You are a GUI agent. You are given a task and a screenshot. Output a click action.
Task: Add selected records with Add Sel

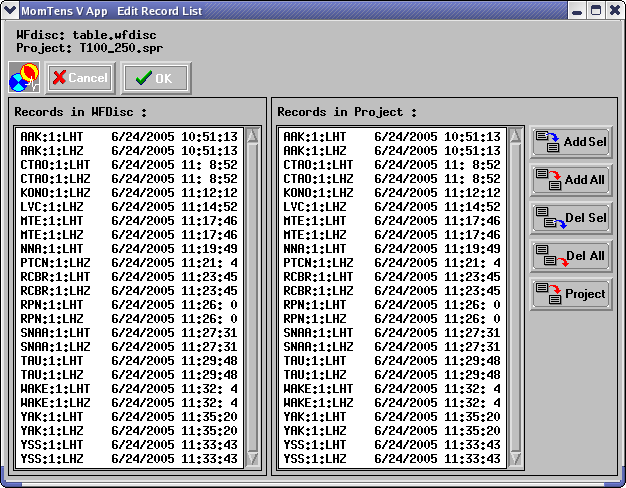[x=571, y=142]
